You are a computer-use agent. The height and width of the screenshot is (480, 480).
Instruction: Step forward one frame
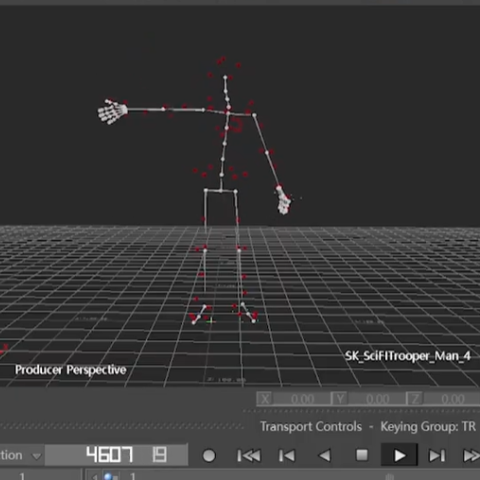(x=437, y=456)
